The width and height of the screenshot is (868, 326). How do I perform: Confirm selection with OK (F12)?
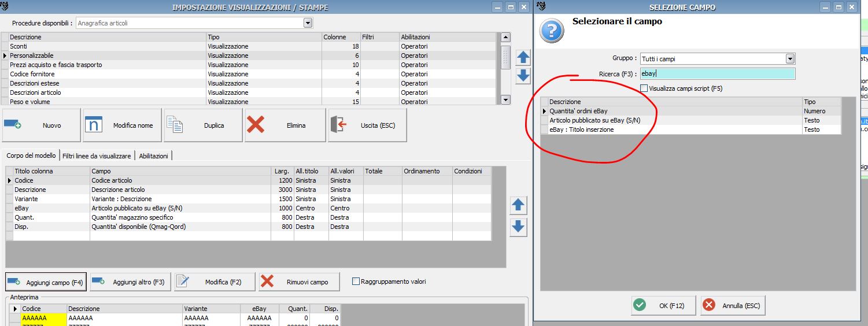(663, 306)
